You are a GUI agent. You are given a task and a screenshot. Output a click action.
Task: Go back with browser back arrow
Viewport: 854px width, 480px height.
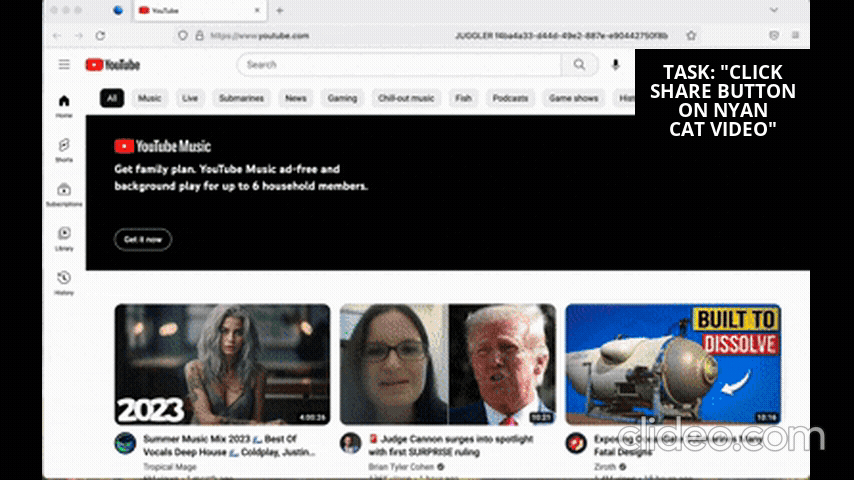coord(57,35)
